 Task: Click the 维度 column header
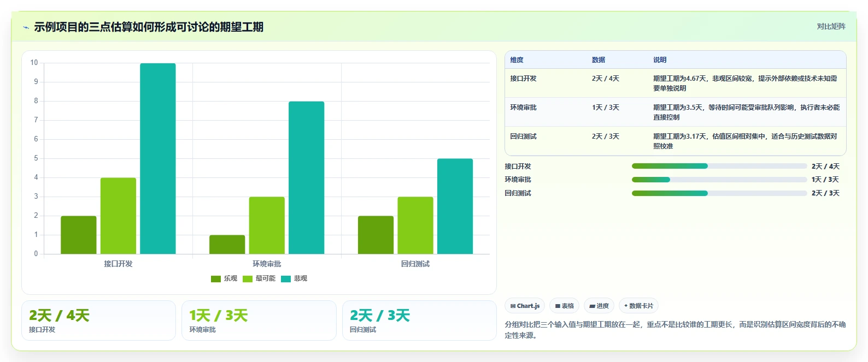click(x=517, y=60)
